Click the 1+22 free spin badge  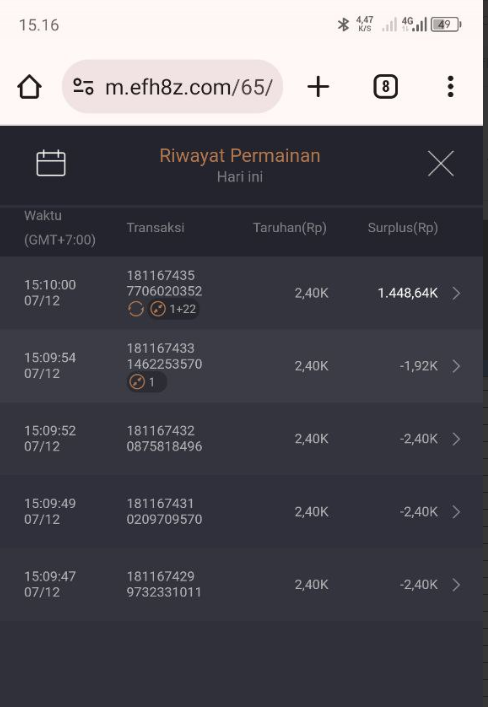pos(174,309)
